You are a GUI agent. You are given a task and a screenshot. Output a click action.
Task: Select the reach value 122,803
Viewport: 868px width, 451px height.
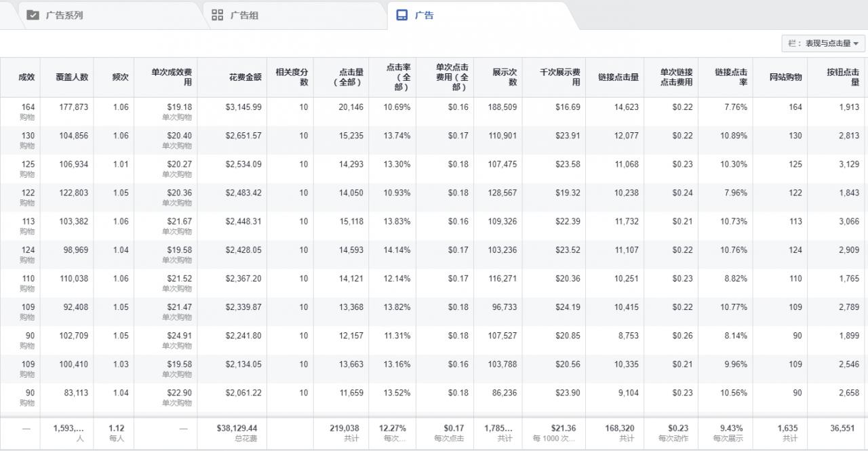[74, 193]
